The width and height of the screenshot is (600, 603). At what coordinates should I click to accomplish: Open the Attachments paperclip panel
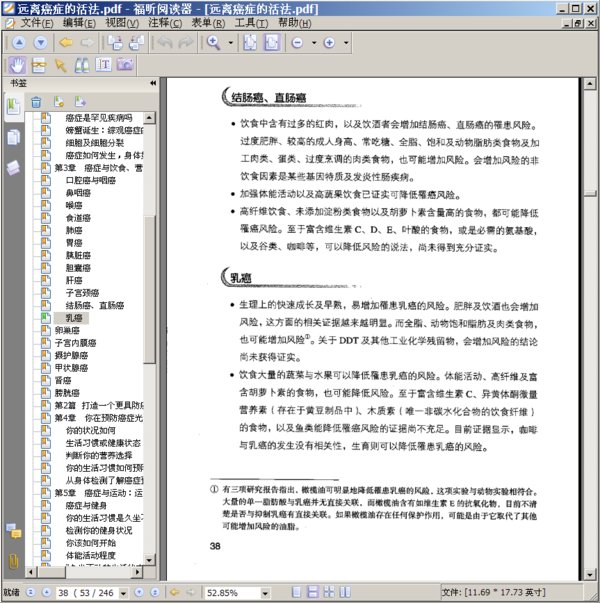click(x=13, y=561)
